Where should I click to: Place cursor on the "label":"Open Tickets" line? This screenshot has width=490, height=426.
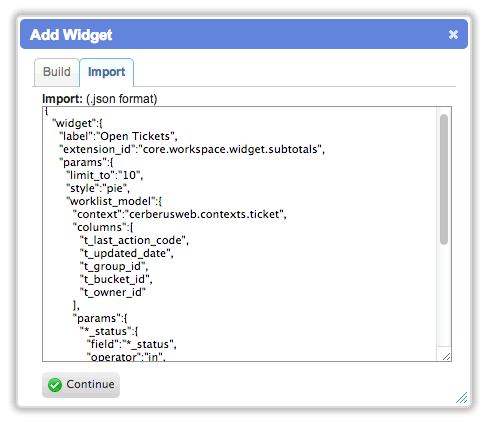118,136
